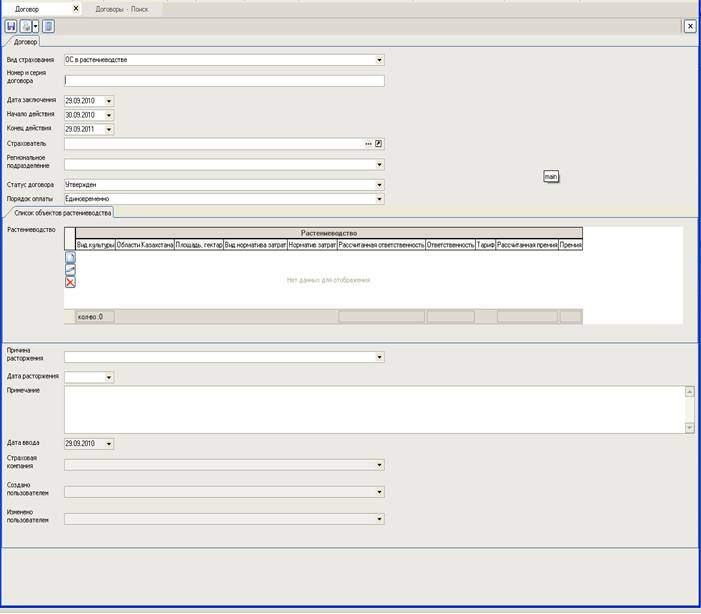Click the edit row icon beside the grid
701x614 pixels.
(x=70, y=270)
